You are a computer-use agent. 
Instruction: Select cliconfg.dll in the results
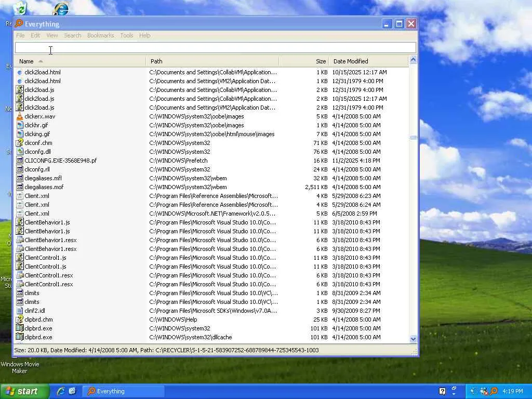pyautogui.click(x=37, y=152)
